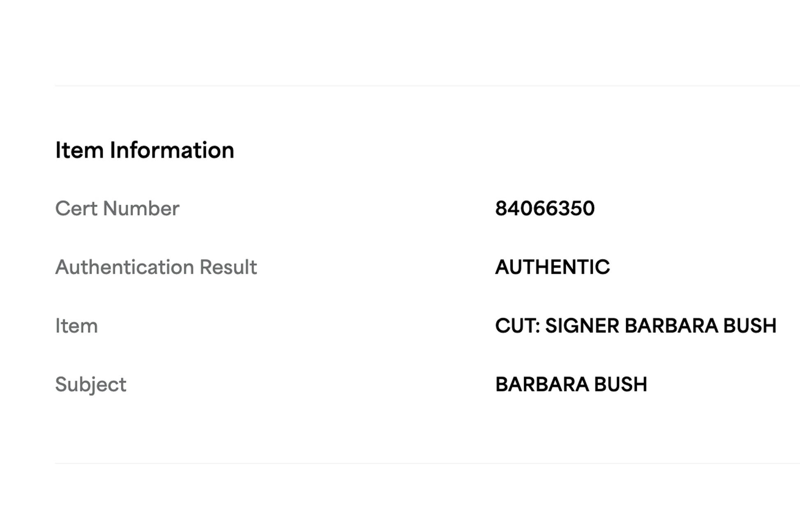Select the Subject field label
Screen dimensions: 800x532
[x=90, y=385]
